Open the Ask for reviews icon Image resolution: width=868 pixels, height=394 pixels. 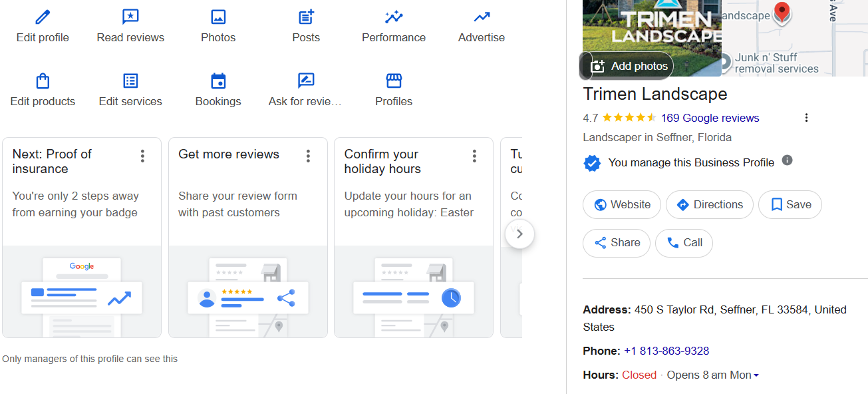point(306,81)
